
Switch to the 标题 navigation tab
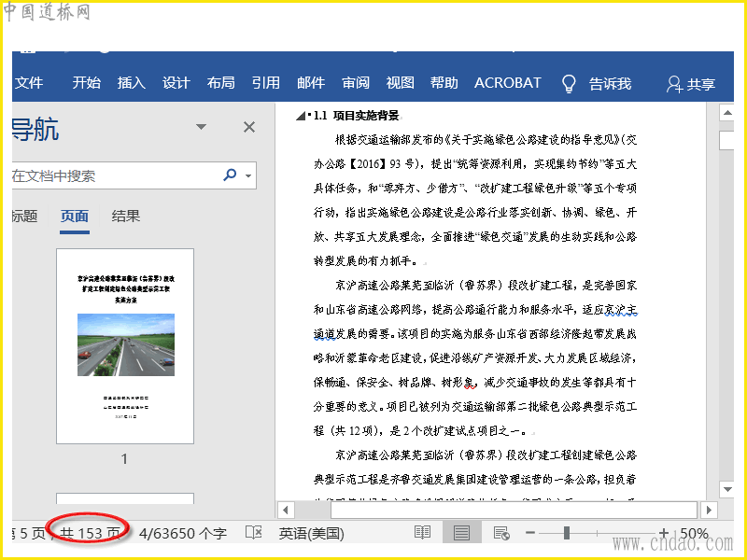click(25, 217)
